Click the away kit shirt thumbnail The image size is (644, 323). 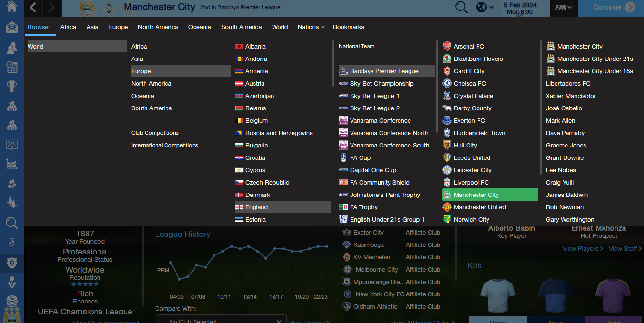coord(556,295)
